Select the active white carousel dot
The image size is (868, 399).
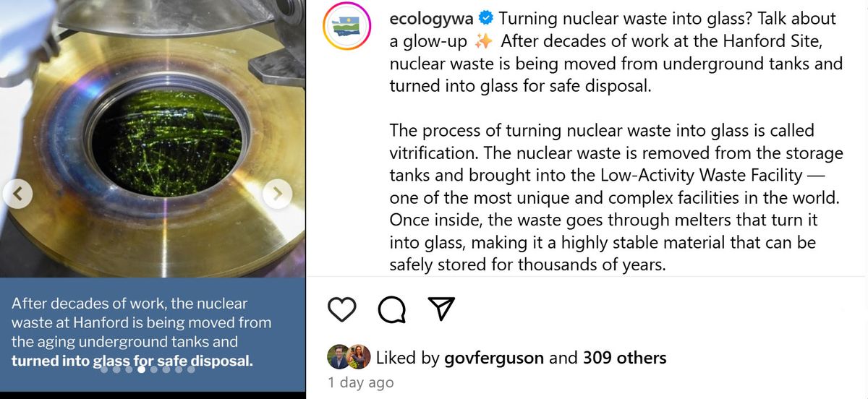tap(141, 369)
